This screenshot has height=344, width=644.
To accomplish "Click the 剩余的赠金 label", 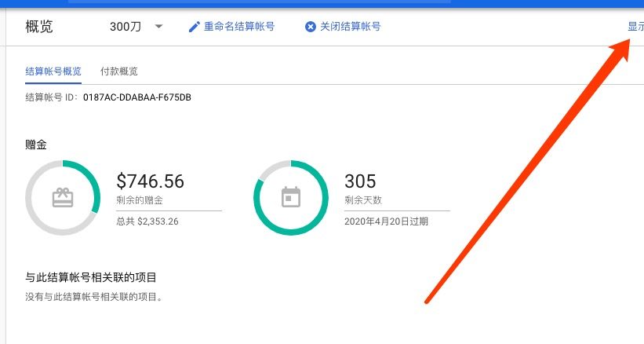I will point(140,200).
